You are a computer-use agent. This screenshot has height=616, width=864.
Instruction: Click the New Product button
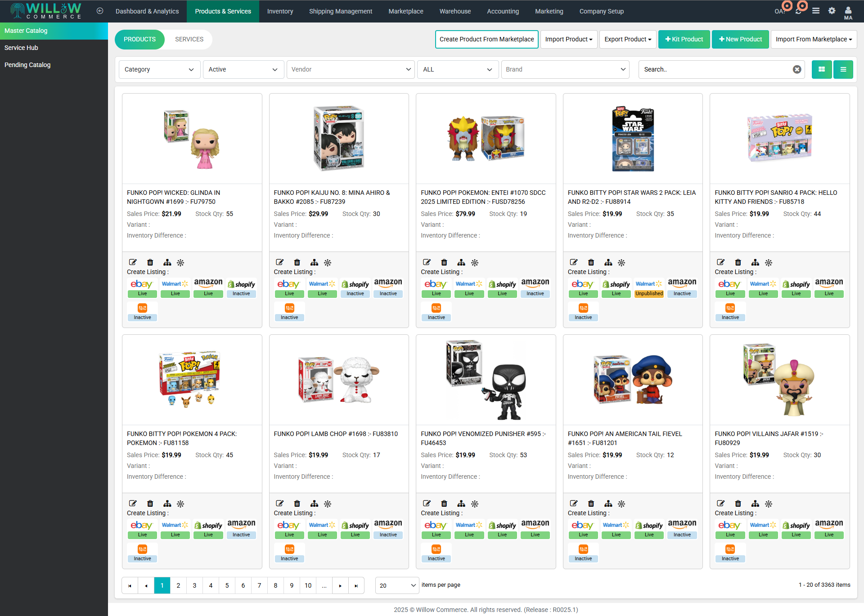point(740,39)
